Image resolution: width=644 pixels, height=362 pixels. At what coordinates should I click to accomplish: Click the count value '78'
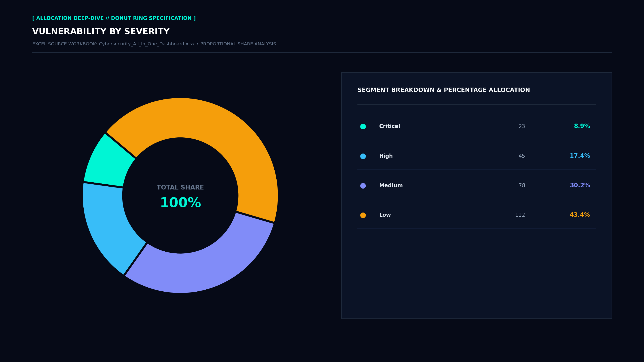tap(522, 186)
